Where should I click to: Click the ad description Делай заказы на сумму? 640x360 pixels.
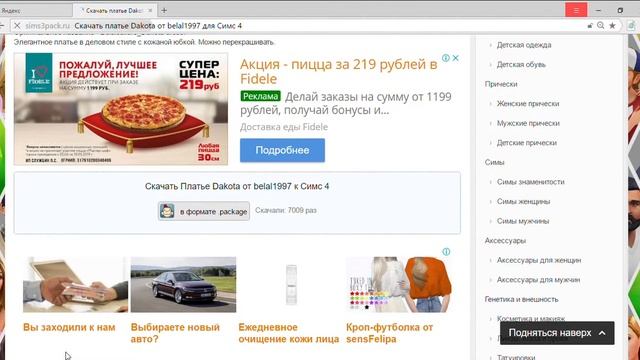click(347, 103)
